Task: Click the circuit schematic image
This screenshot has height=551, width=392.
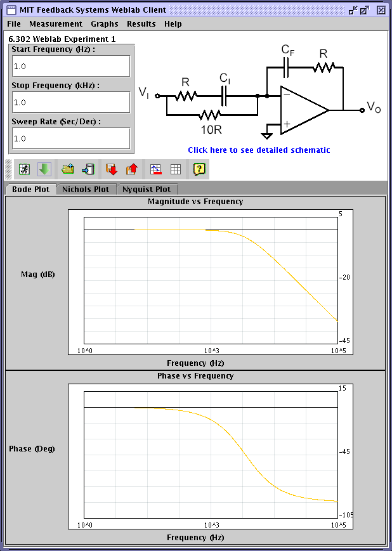Action: tap(260, 93)
